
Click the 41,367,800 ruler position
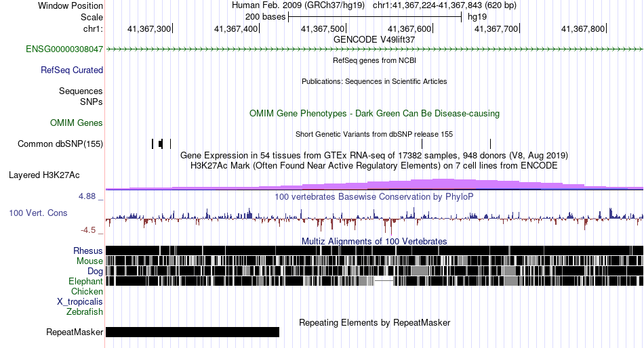click(x=583, y=28)
